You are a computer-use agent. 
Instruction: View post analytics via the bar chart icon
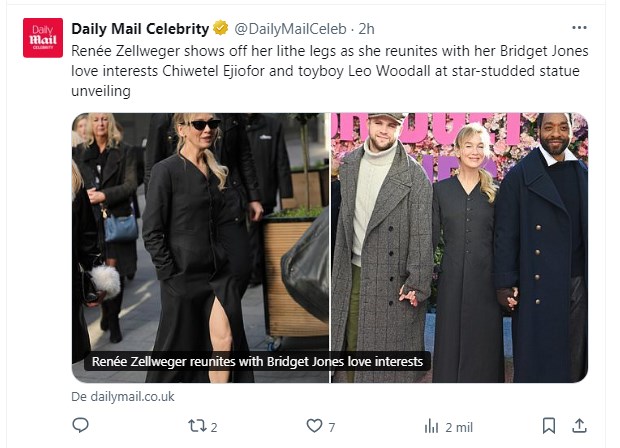[431, 426]
